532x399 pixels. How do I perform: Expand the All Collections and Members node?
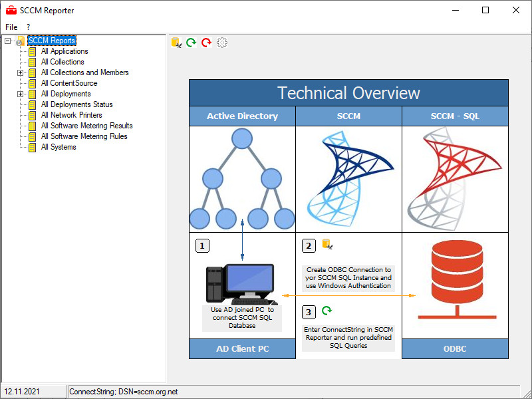tap(21, 73)
